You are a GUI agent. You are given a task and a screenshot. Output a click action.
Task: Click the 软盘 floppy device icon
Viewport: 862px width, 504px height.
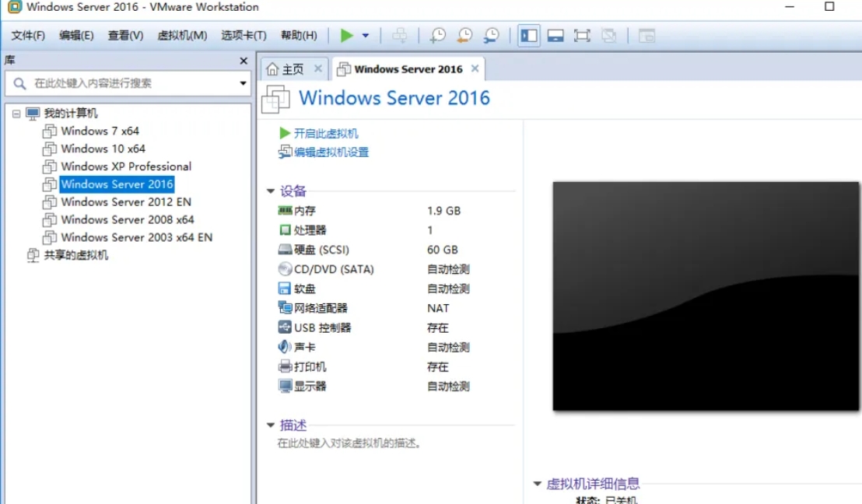click(285, 289)
